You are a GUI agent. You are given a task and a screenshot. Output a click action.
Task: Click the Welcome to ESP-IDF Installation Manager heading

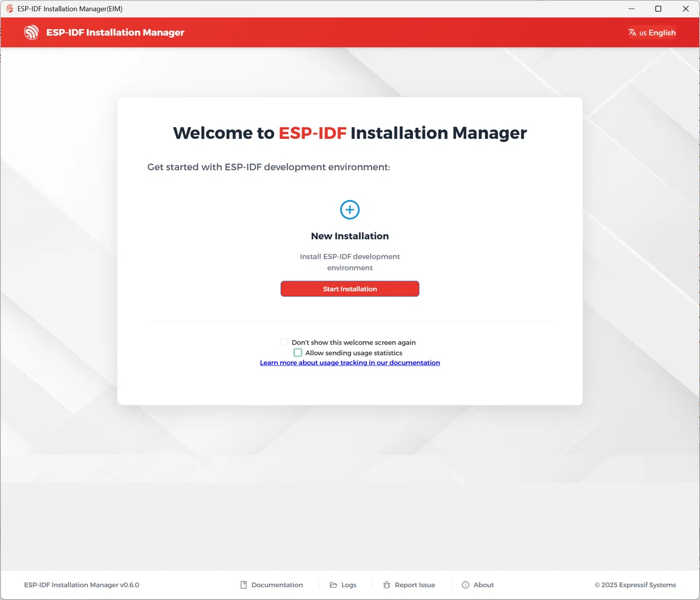tap(350, 133)
